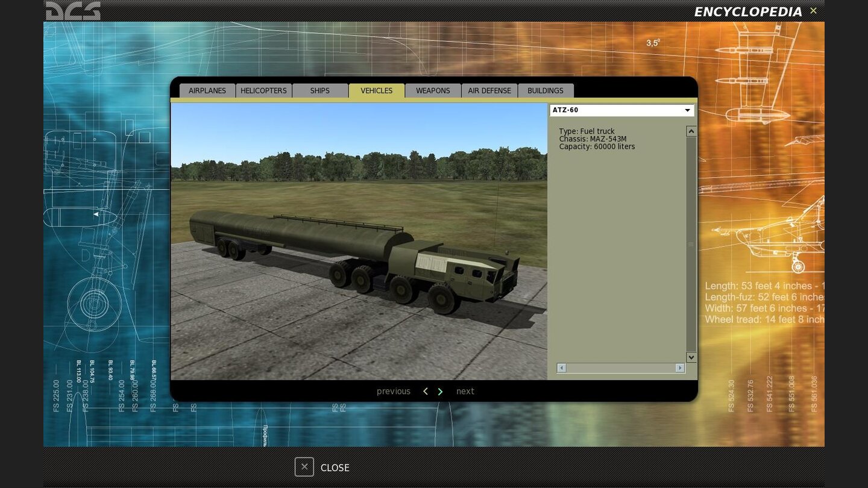
Task: Click the 'next' text label
Action: pyautogui.click(x=465, y=392)
